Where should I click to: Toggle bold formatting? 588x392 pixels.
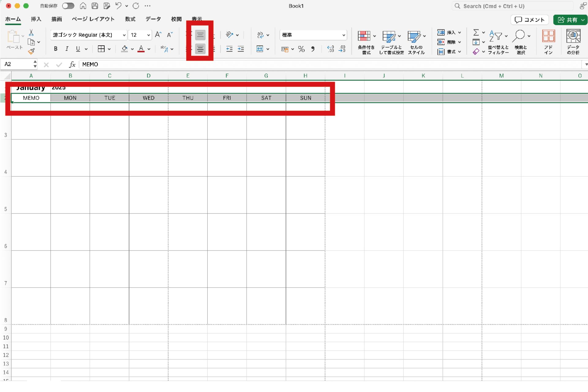[55, 49]
